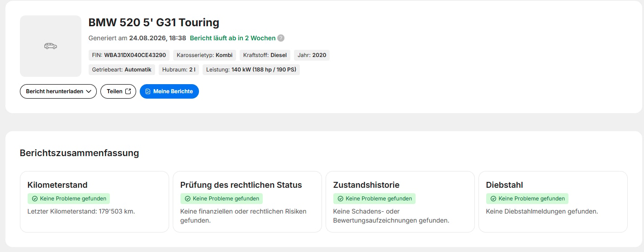This screenshot has height=252, width=644.
Task: Click the Leistung 140 kW tag
Action: [251, 70]
